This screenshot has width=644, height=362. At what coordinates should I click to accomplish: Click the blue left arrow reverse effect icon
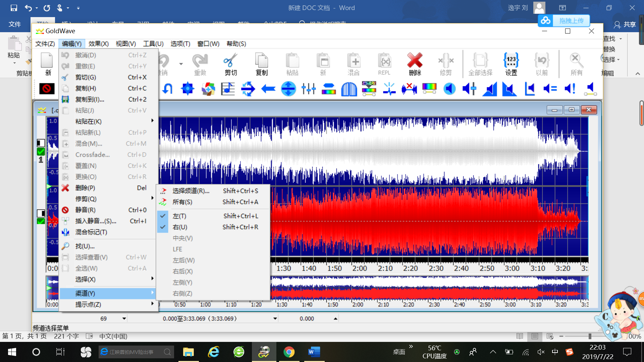click(268, 89)
